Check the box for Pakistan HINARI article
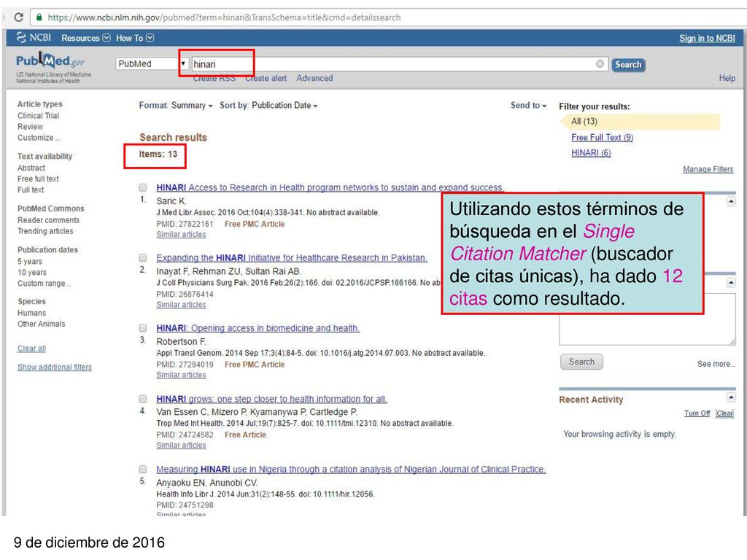 [x=143, y=257]
